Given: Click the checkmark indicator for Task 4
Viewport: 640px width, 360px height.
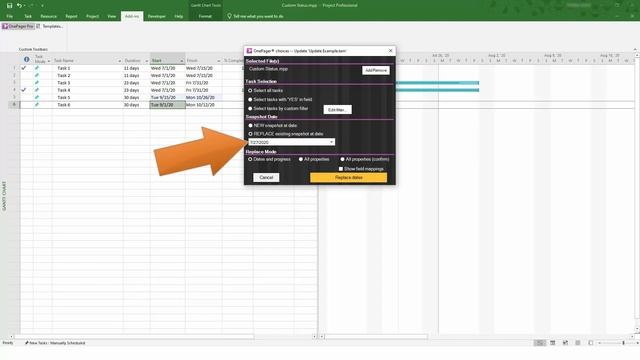Looking at the screenshot, I should [x=24, y=90].
